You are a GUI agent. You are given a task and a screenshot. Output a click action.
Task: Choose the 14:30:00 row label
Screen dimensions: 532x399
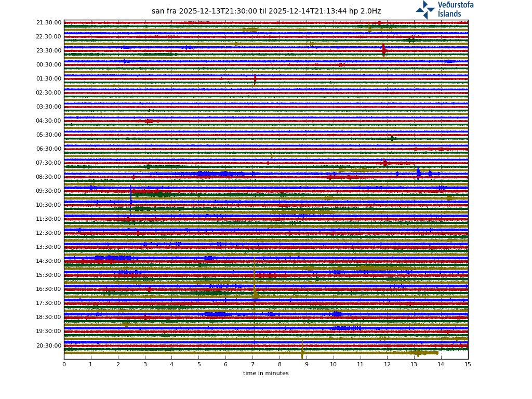tap(49, 261)
